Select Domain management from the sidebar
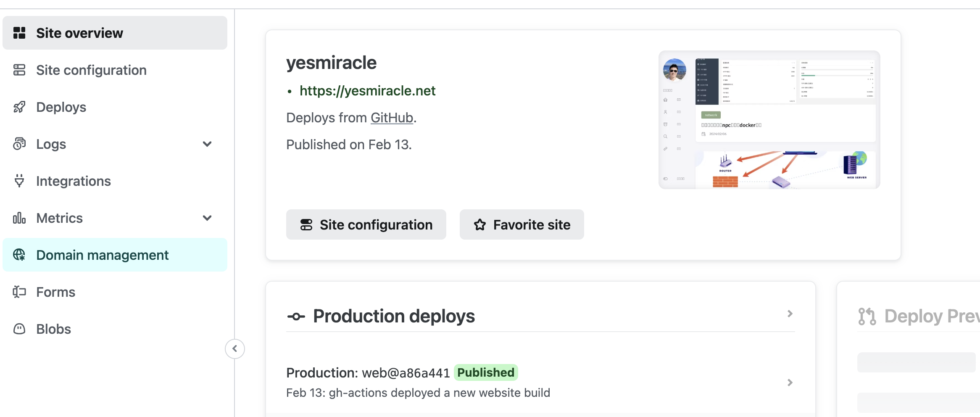The height and width of the screenshot is (417, 980). click(102, 255)
